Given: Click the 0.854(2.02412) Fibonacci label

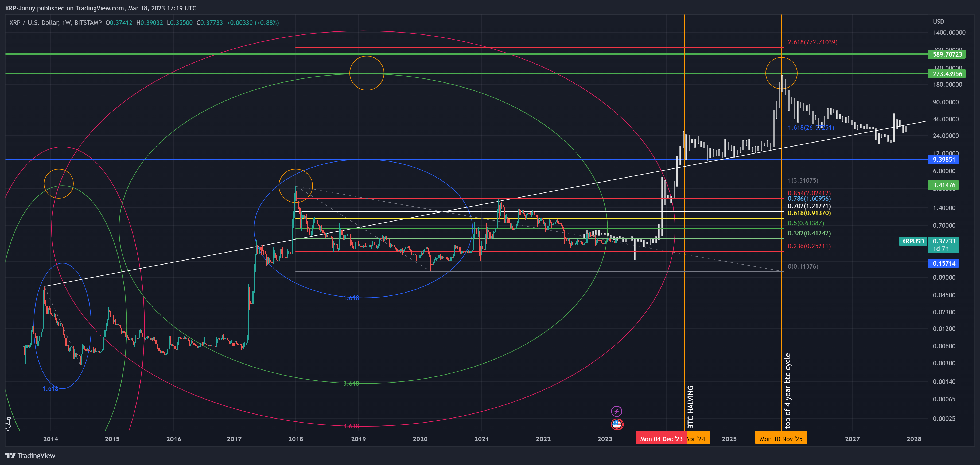Looking at the screenshot, I should 809,193.
